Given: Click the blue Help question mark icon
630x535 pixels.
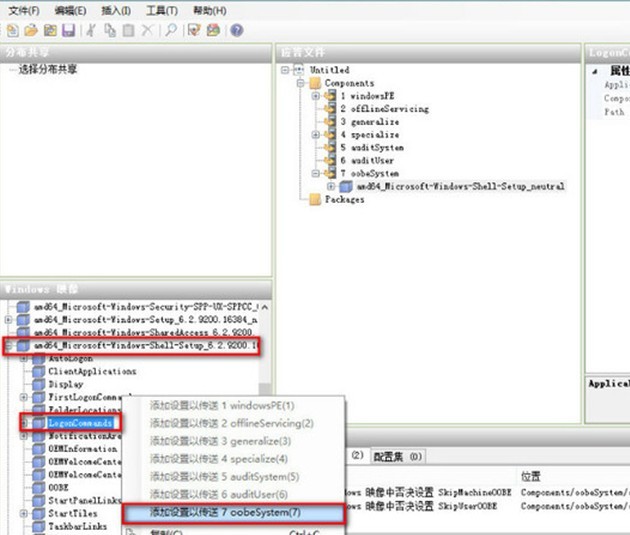Looking at the screenshot, I should (237, 31).
